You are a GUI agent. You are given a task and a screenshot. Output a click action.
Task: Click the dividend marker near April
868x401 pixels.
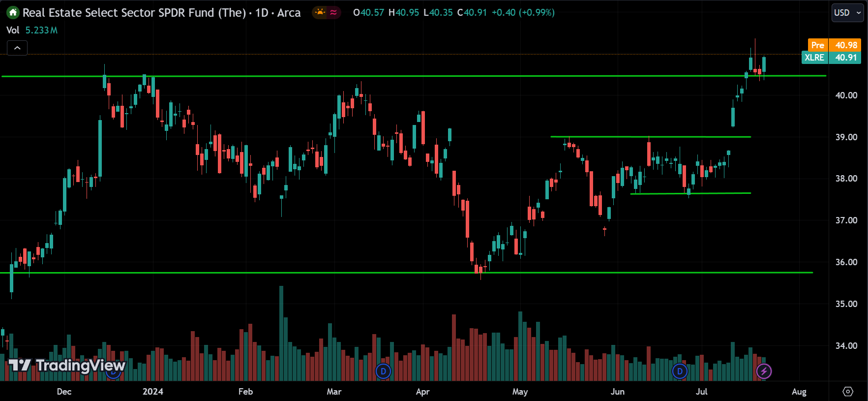pos(383,371)
